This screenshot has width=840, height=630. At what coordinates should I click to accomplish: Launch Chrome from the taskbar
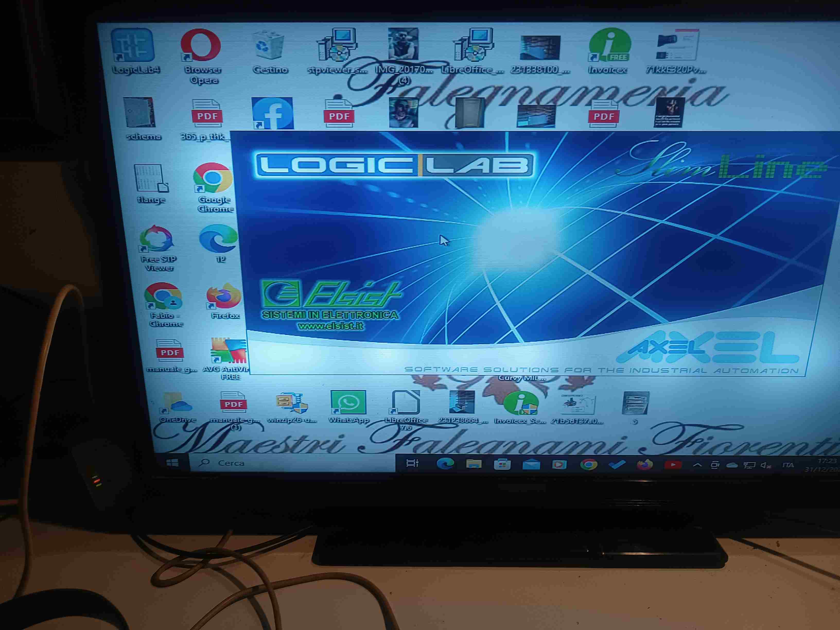[588, 465]
